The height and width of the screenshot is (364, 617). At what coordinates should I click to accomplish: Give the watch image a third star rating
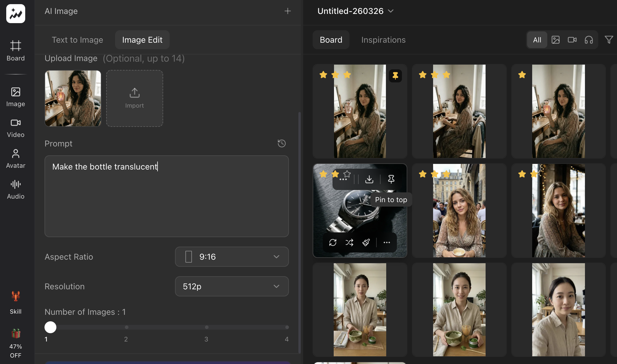(x=347, y=174)
